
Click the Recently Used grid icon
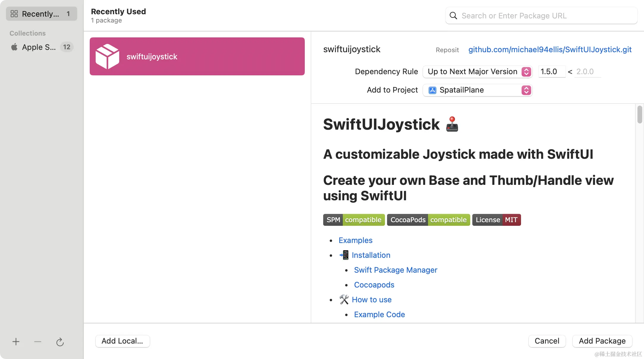point(14,14)
